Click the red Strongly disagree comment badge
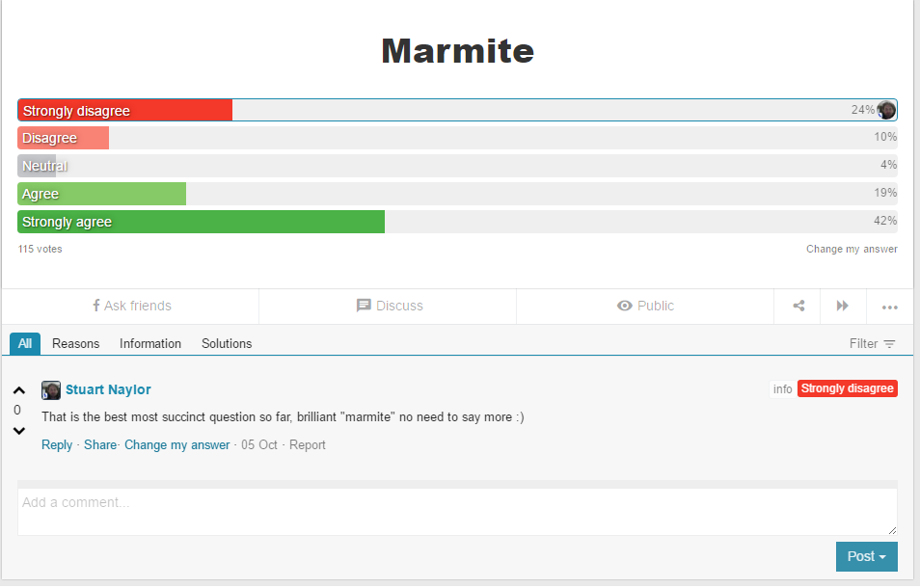Image resolution: width=920 pixels, height=588 pixels. (848, 388)
